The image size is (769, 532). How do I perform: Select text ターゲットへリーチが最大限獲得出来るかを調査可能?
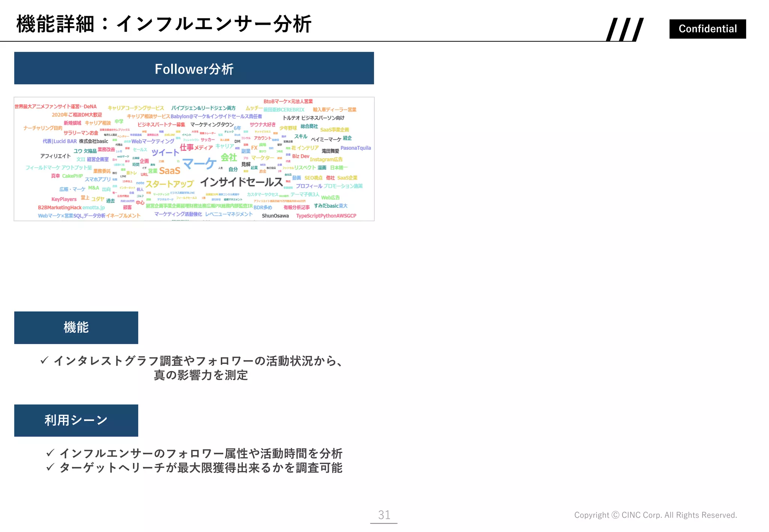click(201, 468)
